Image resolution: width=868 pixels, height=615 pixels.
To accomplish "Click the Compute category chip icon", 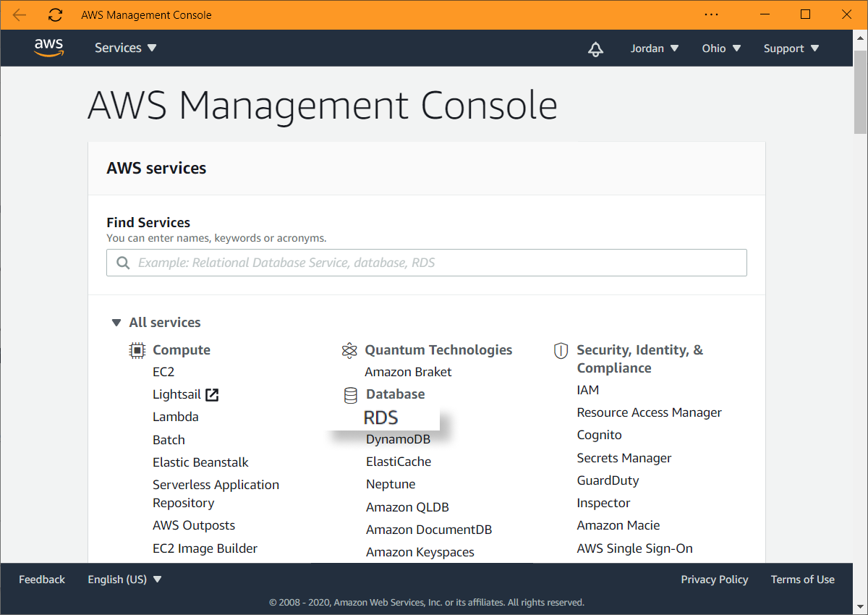I will (137, 350).
